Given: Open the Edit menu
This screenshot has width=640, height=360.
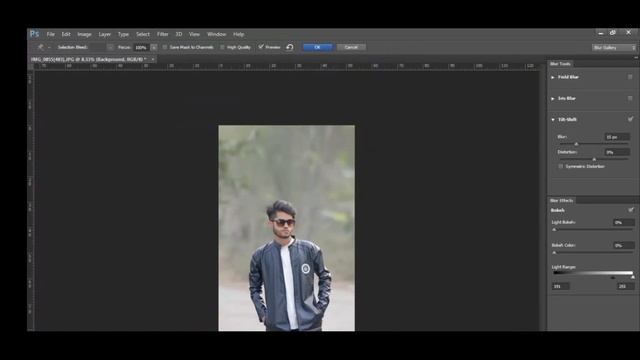Looking at the screenshot, I should (66, 34).
